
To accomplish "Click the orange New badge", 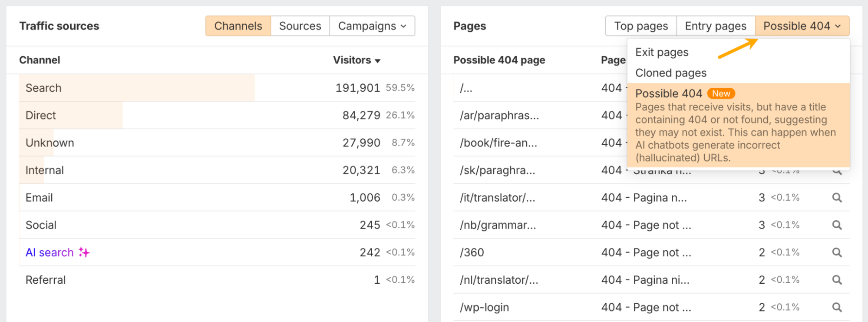I will pyautogui.click(x=721, y=93).
